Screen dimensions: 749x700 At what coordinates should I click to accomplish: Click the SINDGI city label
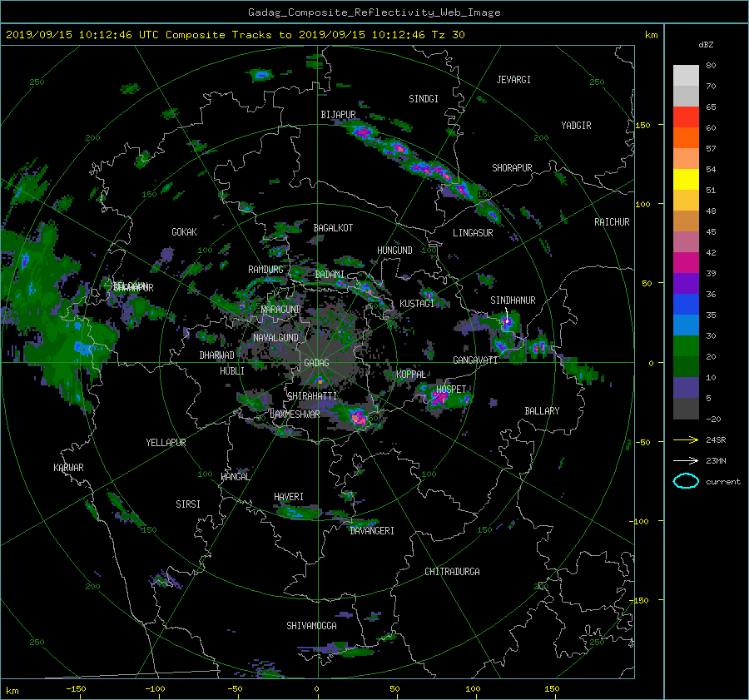click(x=424, y=99)
